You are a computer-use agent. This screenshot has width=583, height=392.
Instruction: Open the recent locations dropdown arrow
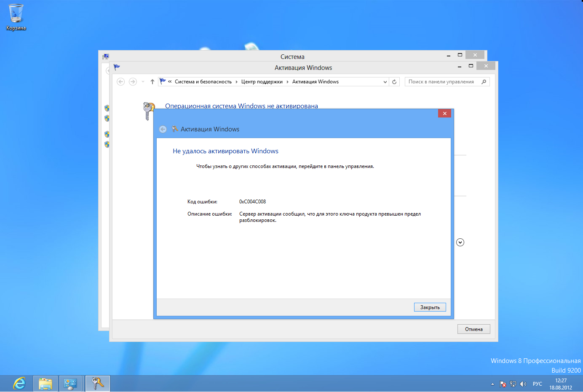[143, 82]
